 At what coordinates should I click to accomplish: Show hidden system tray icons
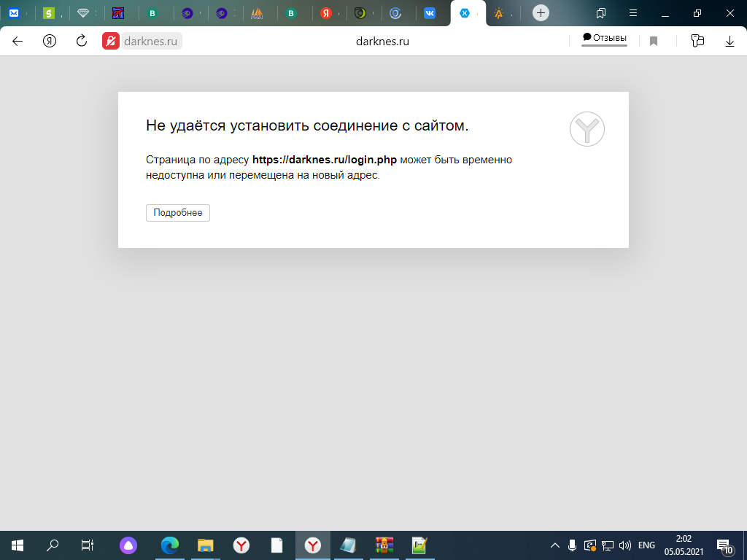pos(555,545)
